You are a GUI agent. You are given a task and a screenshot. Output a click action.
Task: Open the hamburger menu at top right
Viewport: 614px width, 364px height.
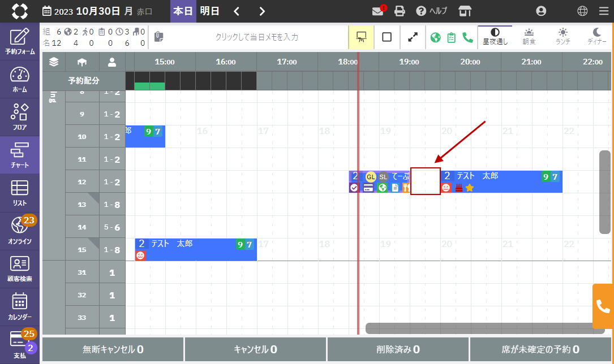coord(604,11)
